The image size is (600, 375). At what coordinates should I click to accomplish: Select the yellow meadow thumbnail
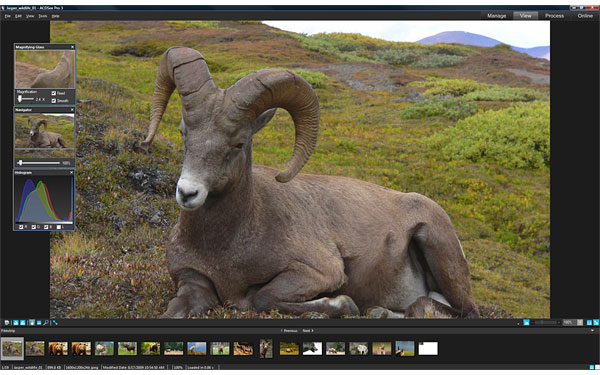(289, 348)
